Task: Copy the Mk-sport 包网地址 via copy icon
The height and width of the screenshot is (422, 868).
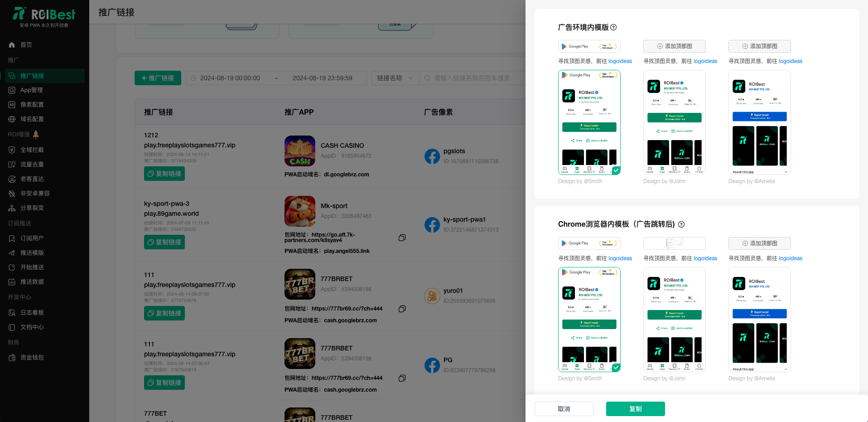Action: tap(402, 238)
